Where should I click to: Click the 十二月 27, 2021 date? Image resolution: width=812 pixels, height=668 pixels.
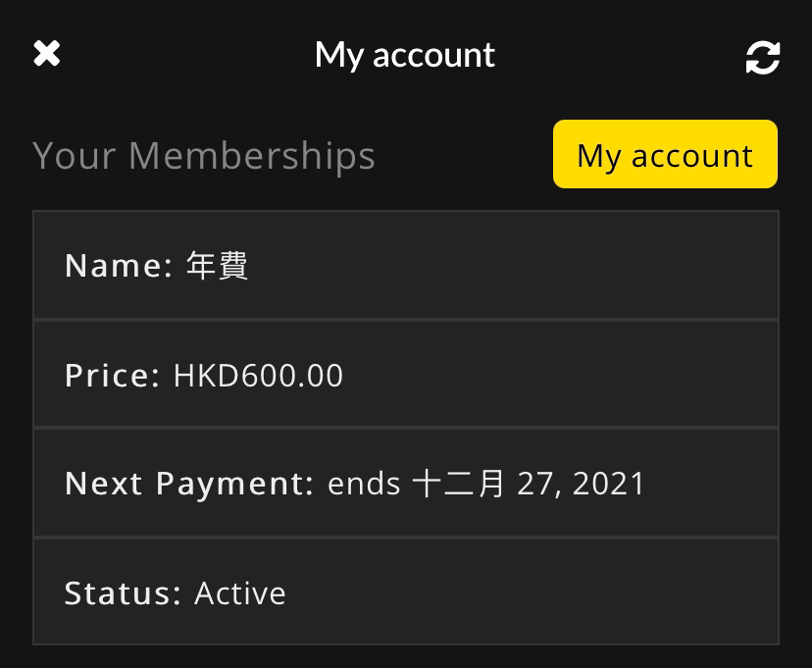(529, 484)
